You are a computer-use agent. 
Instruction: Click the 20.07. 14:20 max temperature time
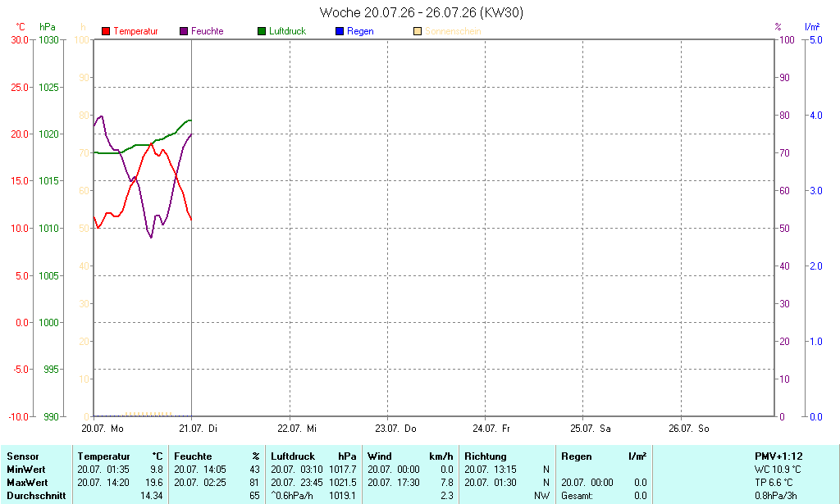tap(103, 482)
